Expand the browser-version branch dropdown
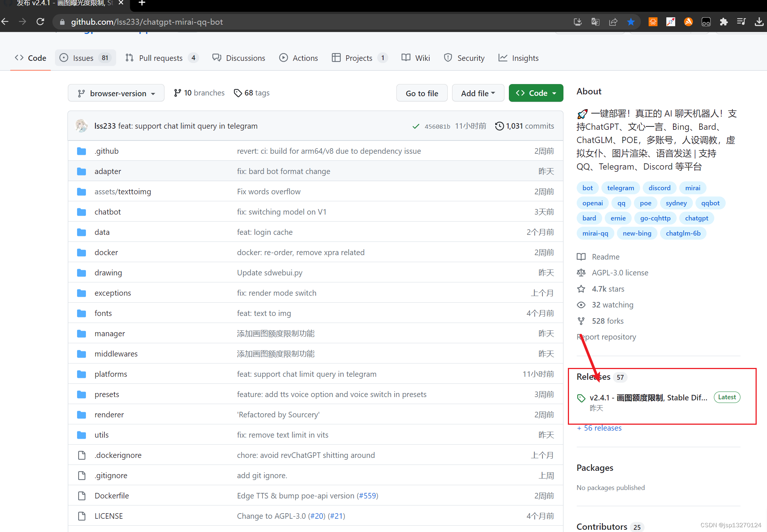Screen dimensions: 767x532 [x=116, y=93]
